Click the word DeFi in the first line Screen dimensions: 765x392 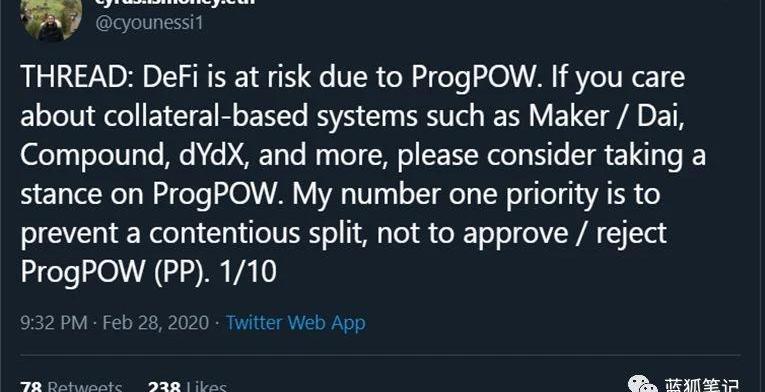170,78
